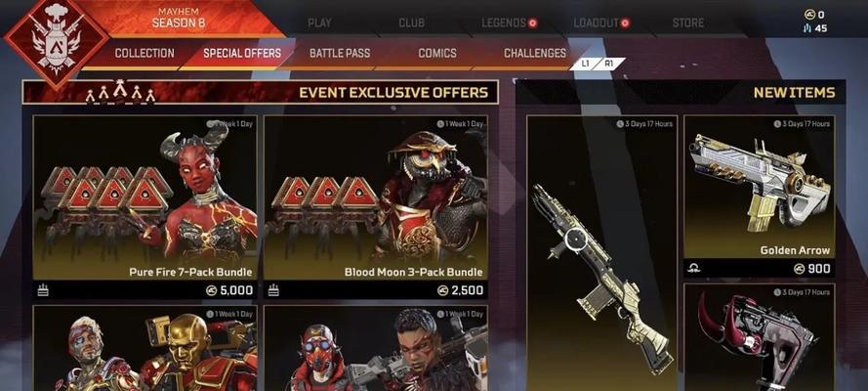Select the R1 shoulder button indicator
Screen dimensions: 868x391
click(609, 64)
